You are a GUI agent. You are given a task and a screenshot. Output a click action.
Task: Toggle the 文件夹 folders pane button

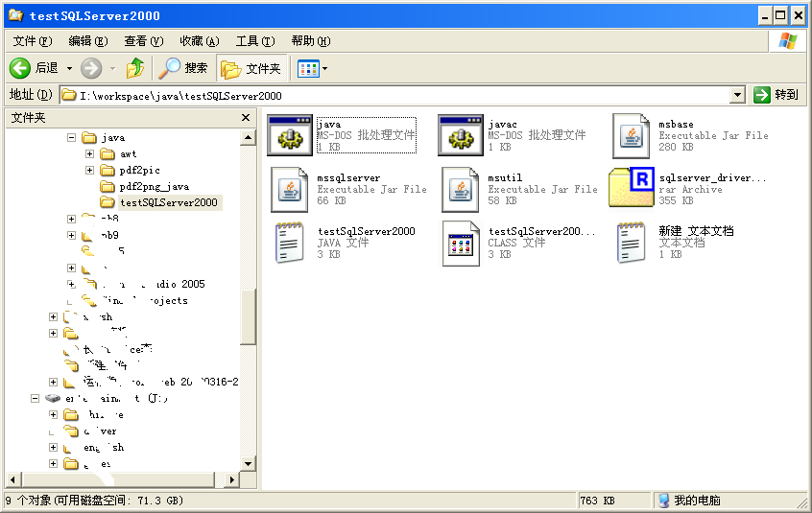[251, 68]
